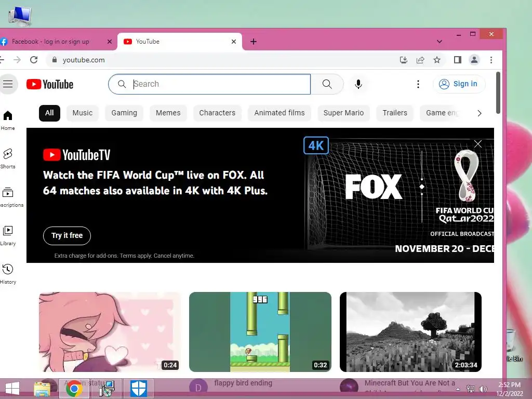
Task: Toggle the Chrome side panel
Action: (457, 60)
